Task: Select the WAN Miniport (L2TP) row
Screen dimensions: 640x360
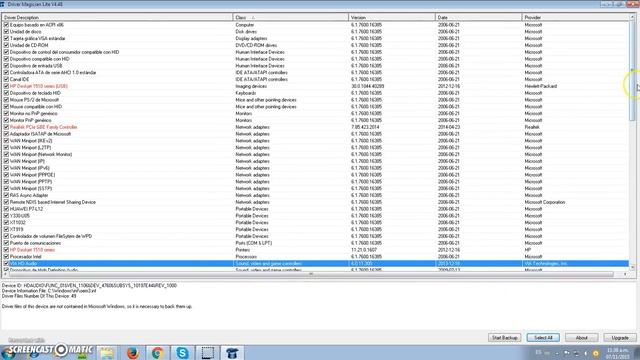Action: pos(316,147)
